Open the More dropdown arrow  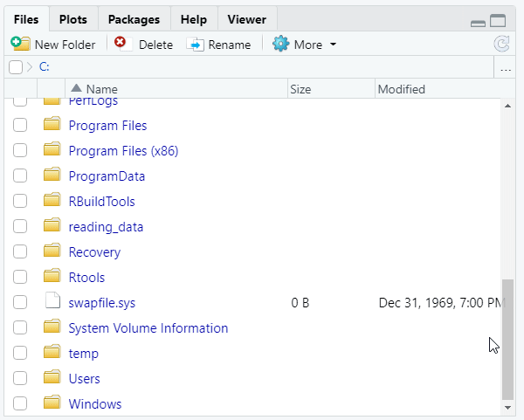pos(333,45)
